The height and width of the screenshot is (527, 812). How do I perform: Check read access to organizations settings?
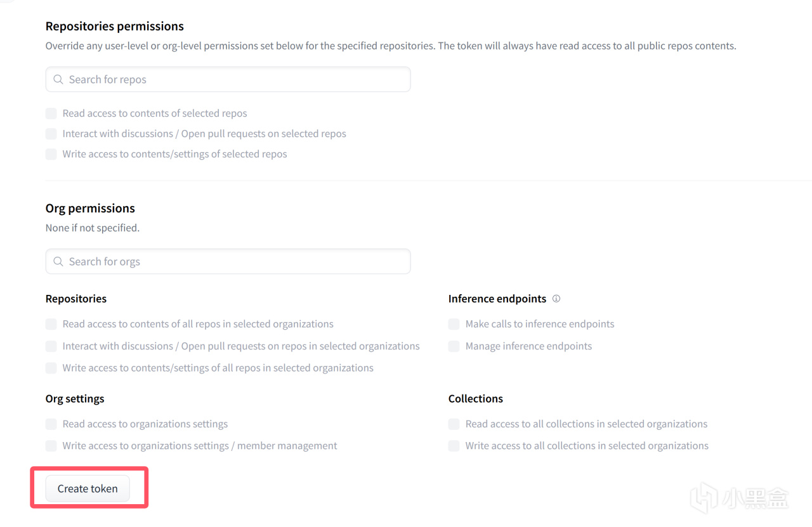51,424
